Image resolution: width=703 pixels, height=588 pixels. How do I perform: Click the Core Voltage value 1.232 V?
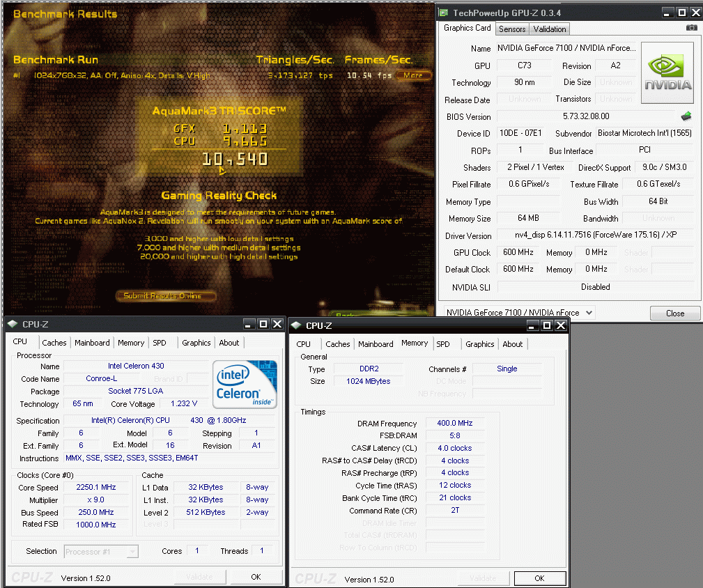point(184,404)
